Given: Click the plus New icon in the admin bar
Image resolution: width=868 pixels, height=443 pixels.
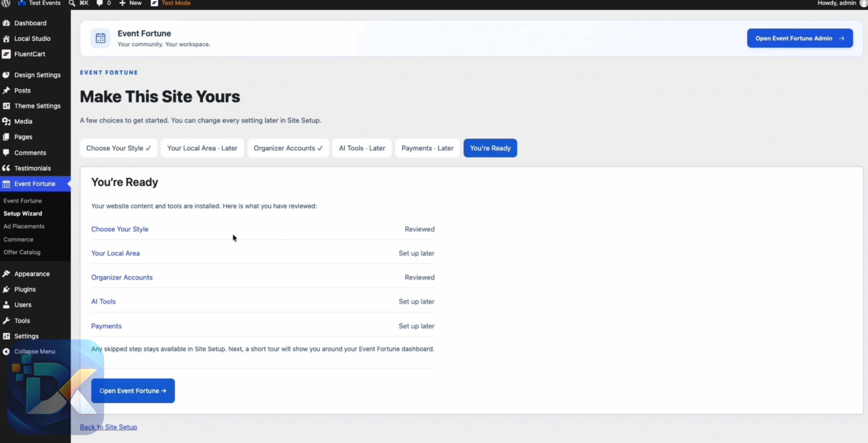Looking at the screenshot, I should [x=122, y=3].
